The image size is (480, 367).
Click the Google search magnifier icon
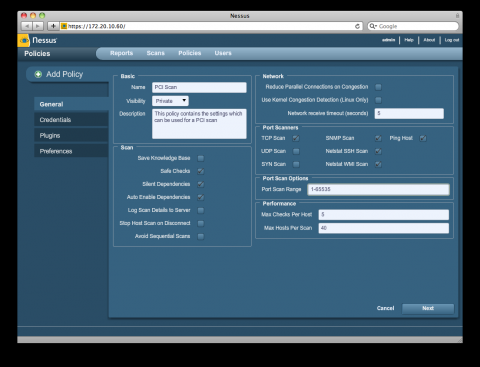373,26
